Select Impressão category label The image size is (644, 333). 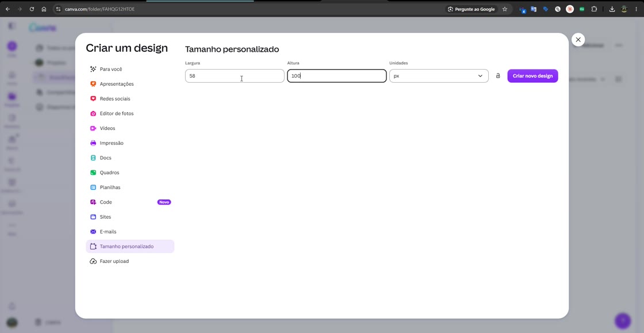[112, 143]
